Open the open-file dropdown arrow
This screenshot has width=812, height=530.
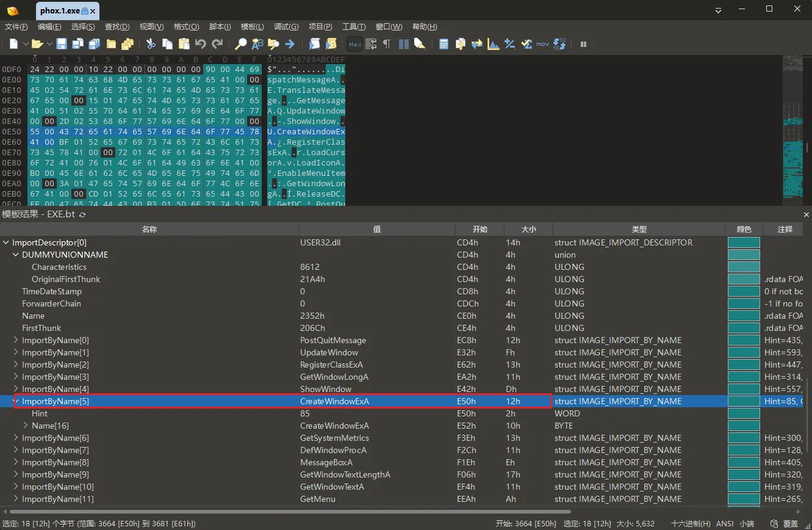click(x=49, y=44)
